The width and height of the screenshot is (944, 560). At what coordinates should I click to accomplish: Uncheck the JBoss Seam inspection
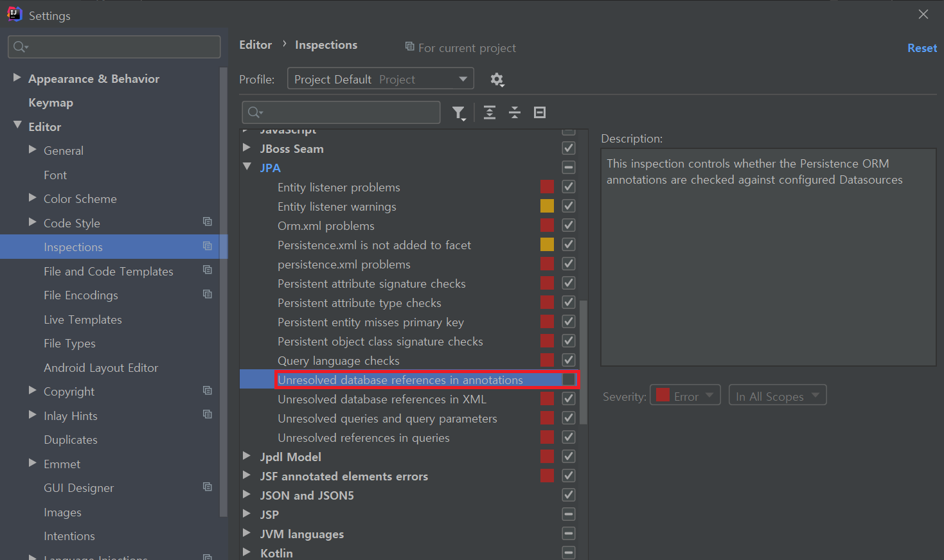click(568, 148)
